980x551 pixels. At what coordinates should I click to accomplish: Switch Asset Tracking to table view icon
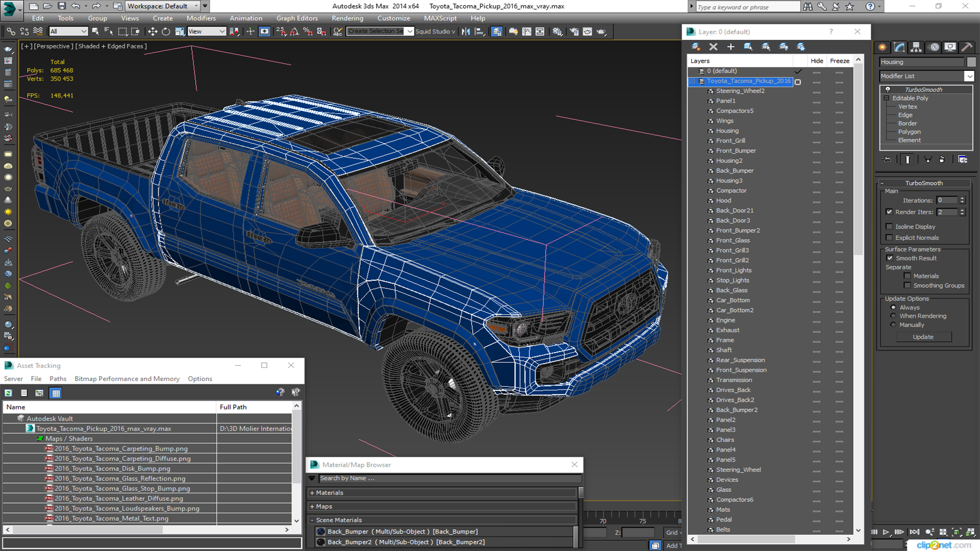56,393
